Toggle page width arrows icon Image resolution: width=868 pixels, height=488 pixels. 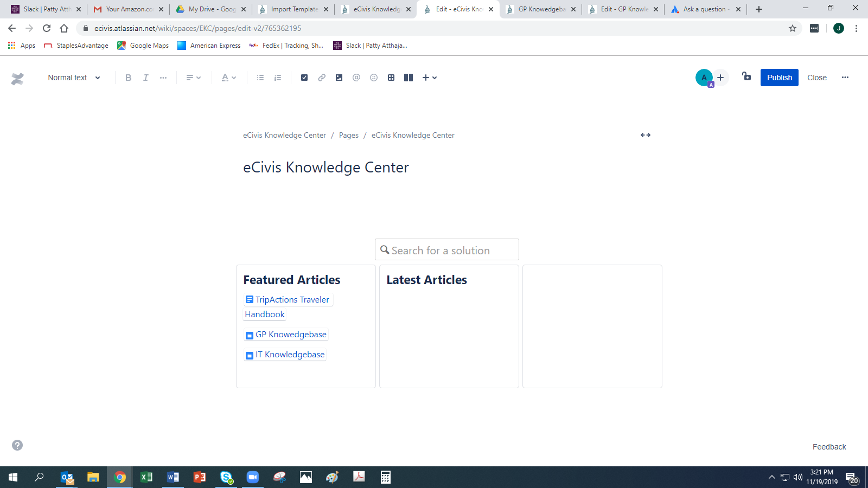point(646,135)
